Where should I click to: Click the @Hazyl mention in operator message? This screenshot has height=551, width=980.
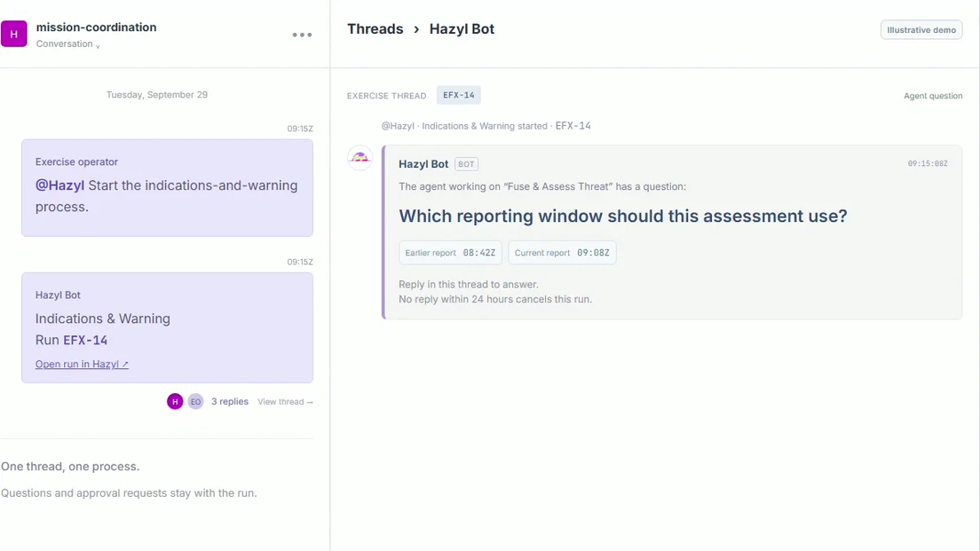pyautogui.click(x=59, y=185)
